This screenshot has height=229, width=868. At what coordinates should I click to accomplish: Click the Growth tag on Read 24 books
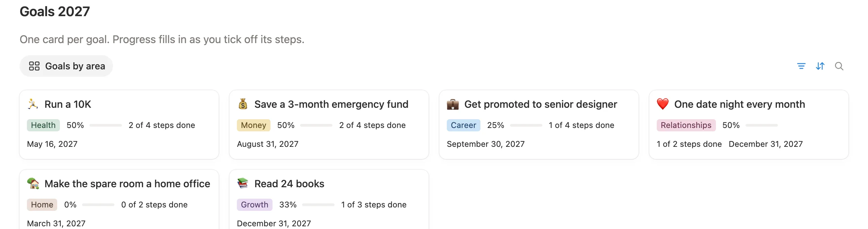point(255,205)
